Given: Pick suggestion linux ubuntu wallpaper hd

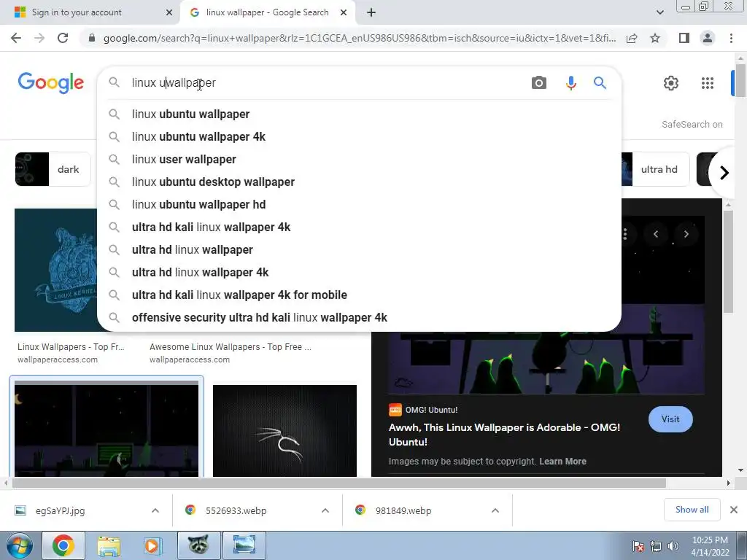Looking at the screenshot, I should point(359,205).
